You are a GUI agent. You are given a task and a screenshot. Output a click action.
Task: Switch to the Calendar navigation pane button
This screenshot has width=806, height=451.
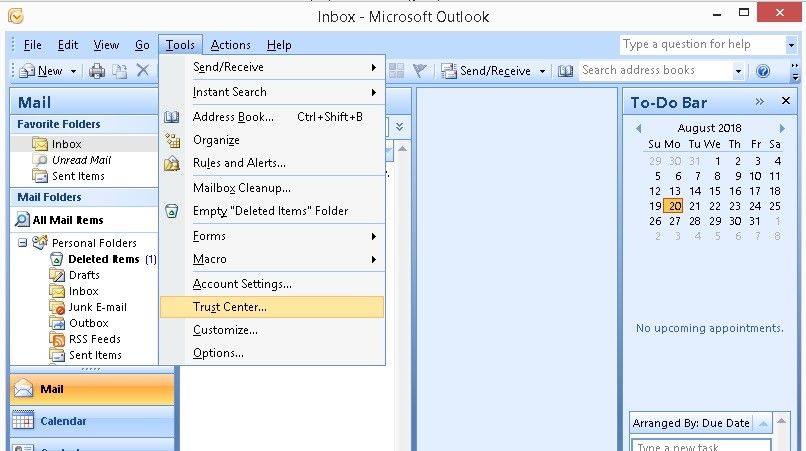coord(92,421)
